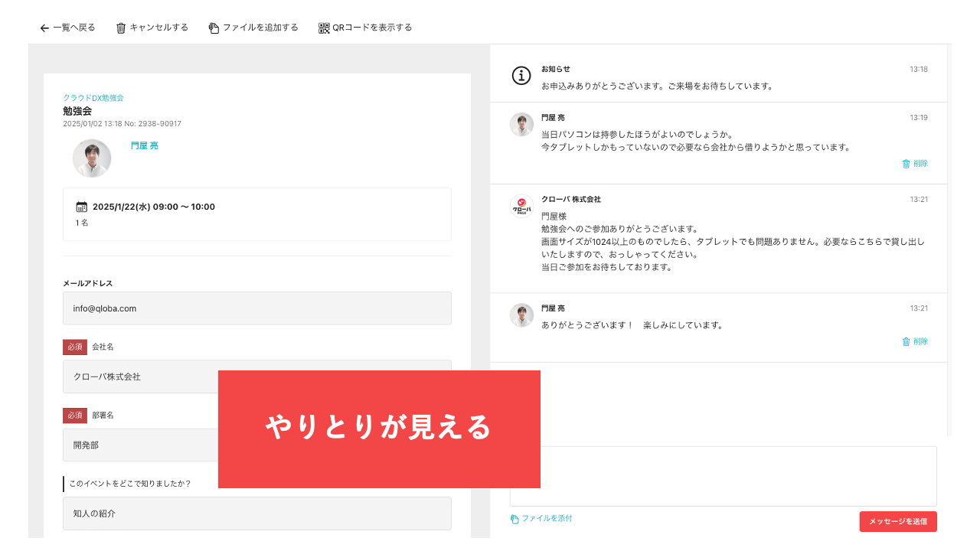Click the profile photo thumbnail of 門屋 亮

(x=92, y=158)
